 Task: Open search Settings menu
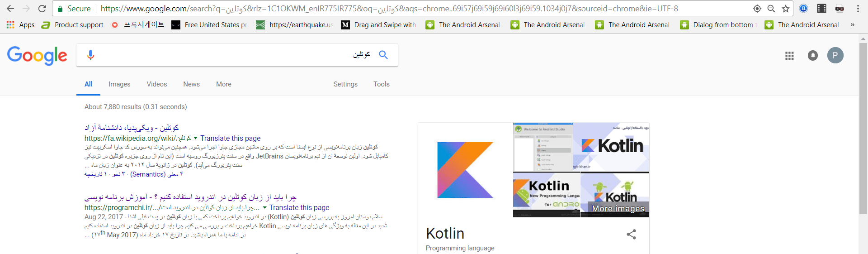click(345, 84)
